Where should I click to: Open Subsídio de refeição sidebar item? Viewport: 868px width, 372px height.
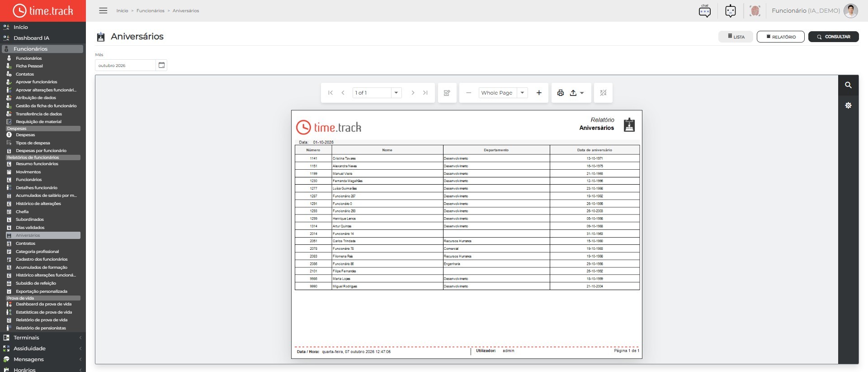(36, 283)
